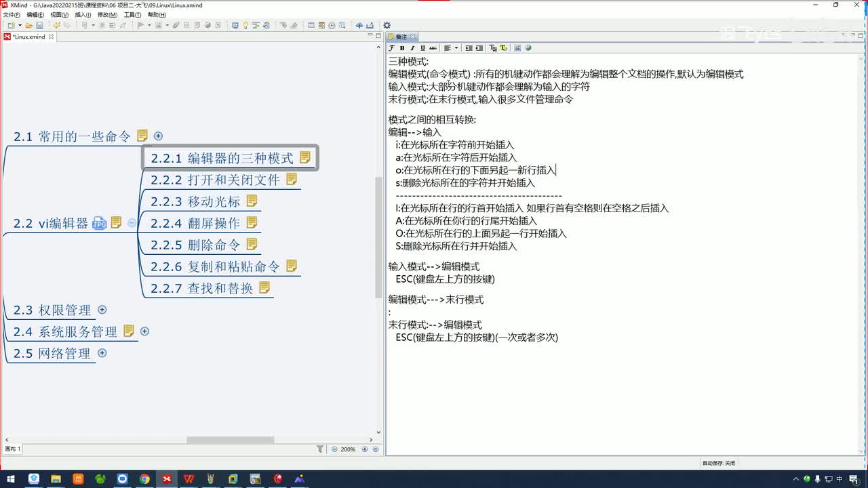Viewport: 868px width, 488px height.
Task: Click the Windows Start button
Action: [12, 479]
